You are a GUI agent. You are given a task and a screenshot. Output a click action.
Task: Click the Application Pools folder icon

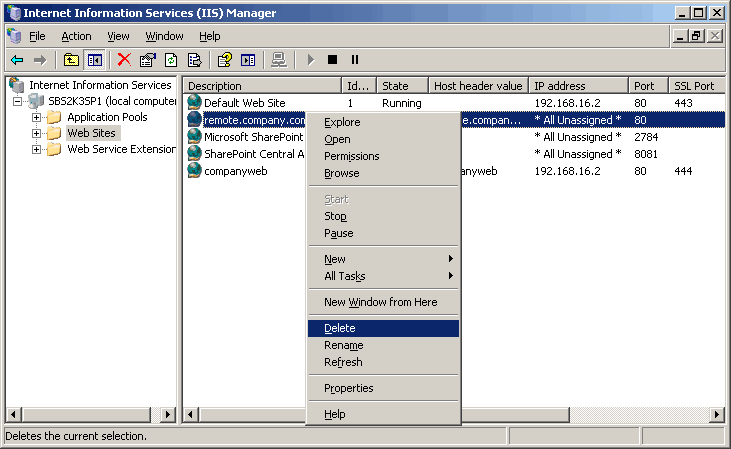[x=54, y=117]
